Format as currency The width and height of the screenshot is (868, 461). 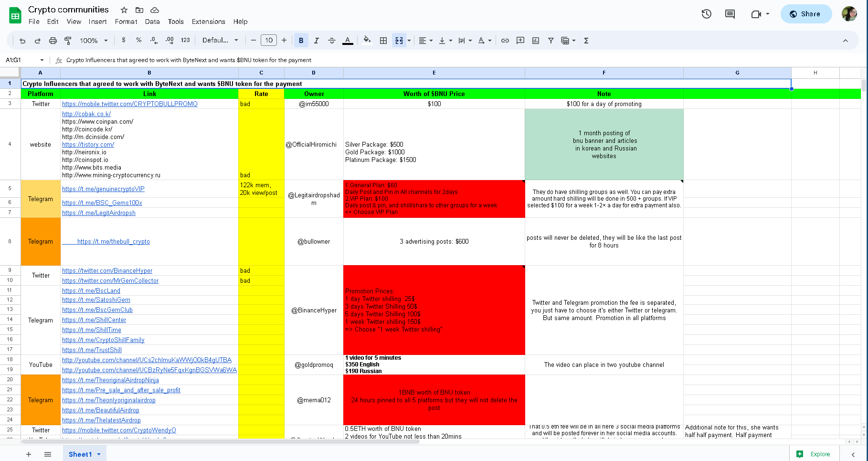tap(124, 40)
